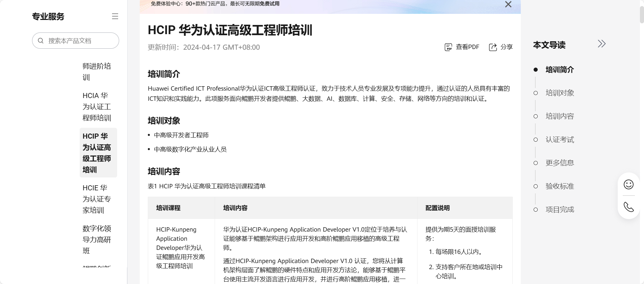Click the 分享 button text
644x284 pixels.
507,47
